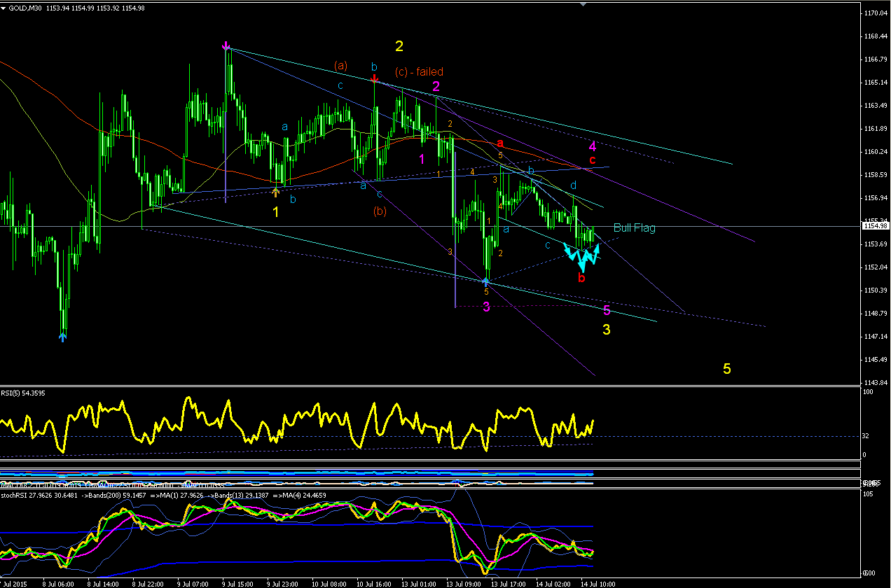Click the 1170.04 price axis label
Viewport: 891px width, 588px height.
tap(875, 13)
